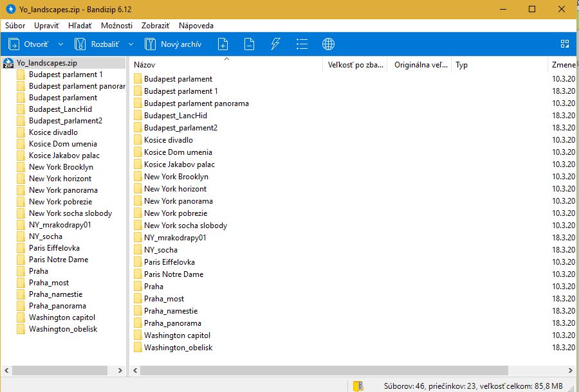Click folder icon of Paris Eiffelovka in file list

[x=138, y=262]
